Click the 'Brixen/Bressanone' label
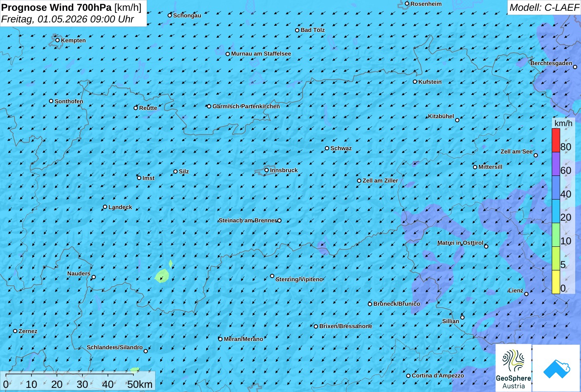Viewport: 581px width, 392px height. click(346, 326)
